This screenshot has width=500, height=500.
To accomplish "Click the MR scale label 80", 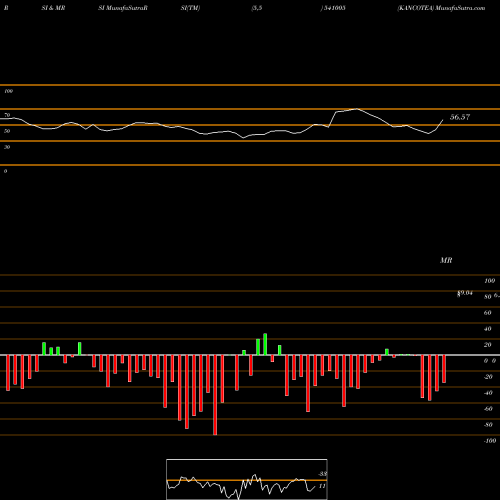I will coord(488,297).
